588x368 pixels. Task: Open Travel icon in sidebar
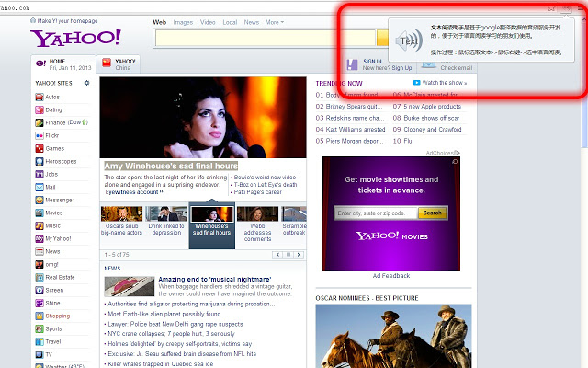pyautogui.click(x=40, y=341)
